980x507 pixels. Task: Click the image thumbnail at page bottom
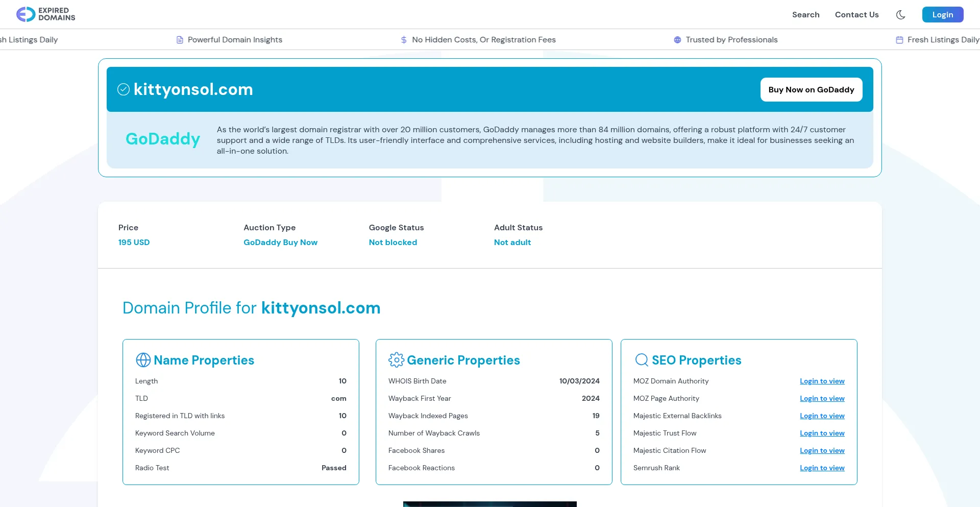point(489,504)
